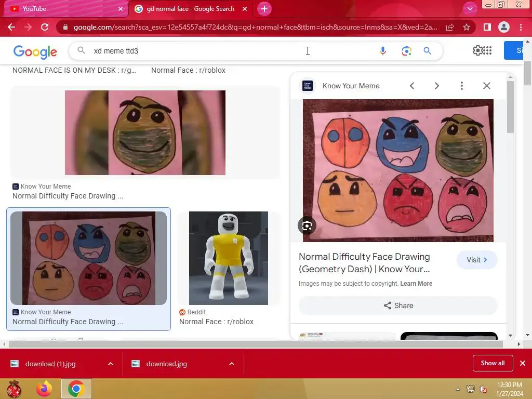The width and height of the screenshot is (532, 399).
Task: Expand download.jpg options arrow
Action: [x=232, y=364]
